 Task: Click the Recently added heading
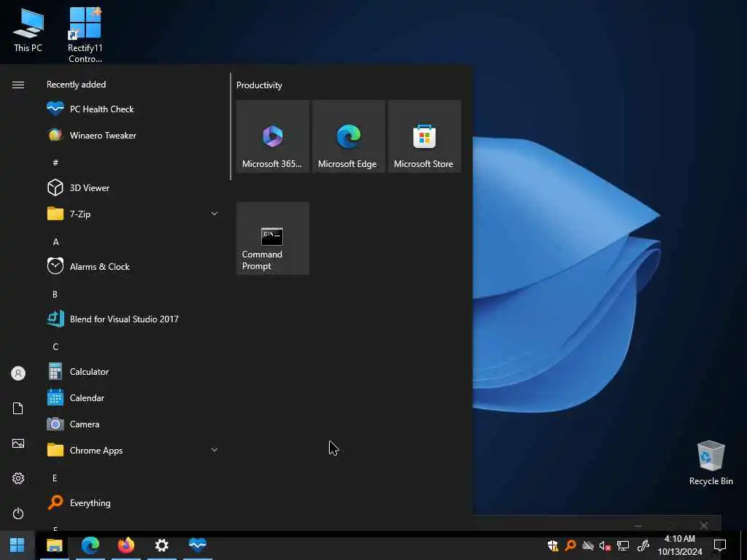(x=76, y=85)
